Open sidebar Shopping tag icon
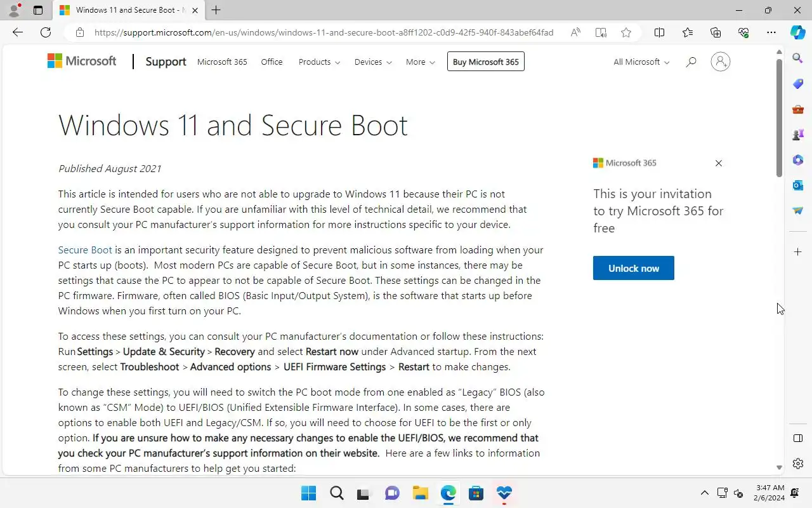Image resolution: width=812 pixels, height=508 pixels. coord(798,84)
